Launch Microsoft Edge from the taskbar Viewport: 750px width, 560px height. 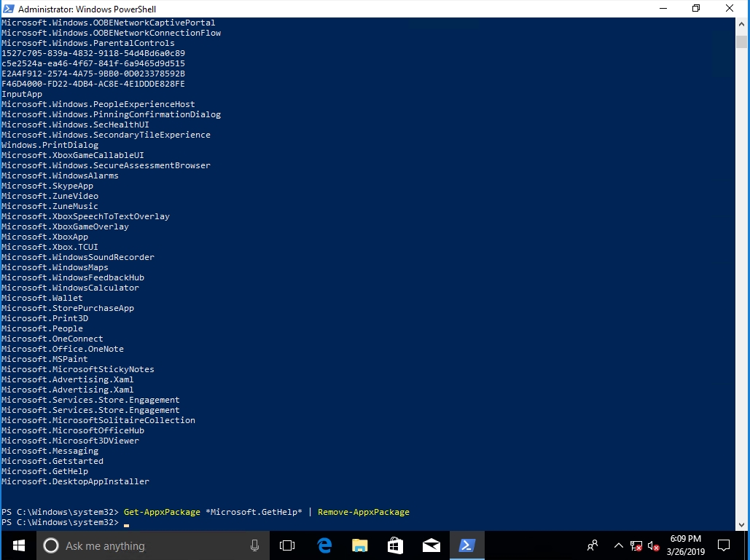click(x=324, y=545)
